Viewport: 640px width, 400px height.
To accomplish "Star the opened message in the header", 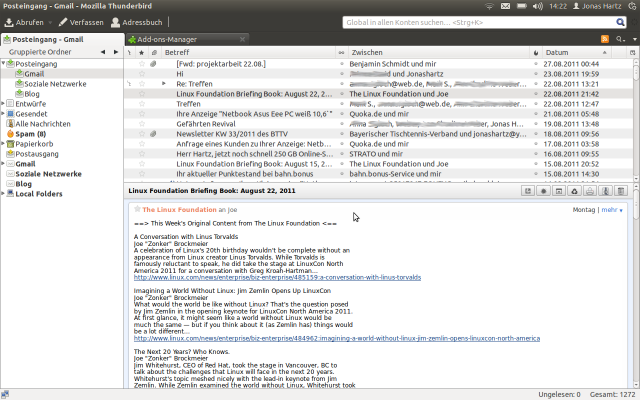I will (137, 209).
